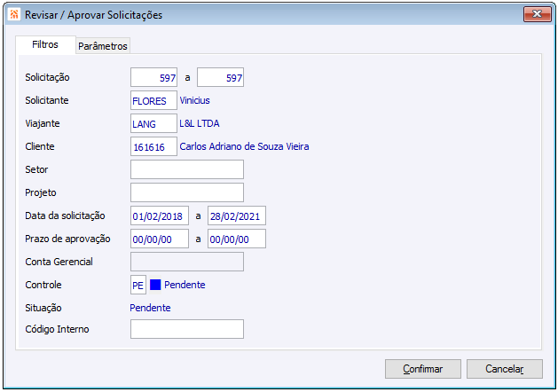Click the second Prazo de aprovação field

pos(236,239)
